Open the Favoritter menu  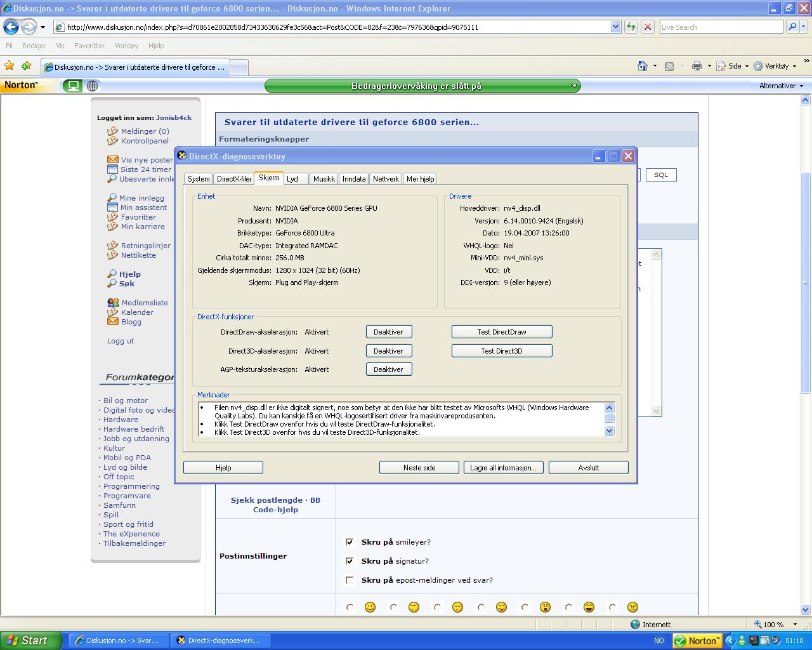89,46
